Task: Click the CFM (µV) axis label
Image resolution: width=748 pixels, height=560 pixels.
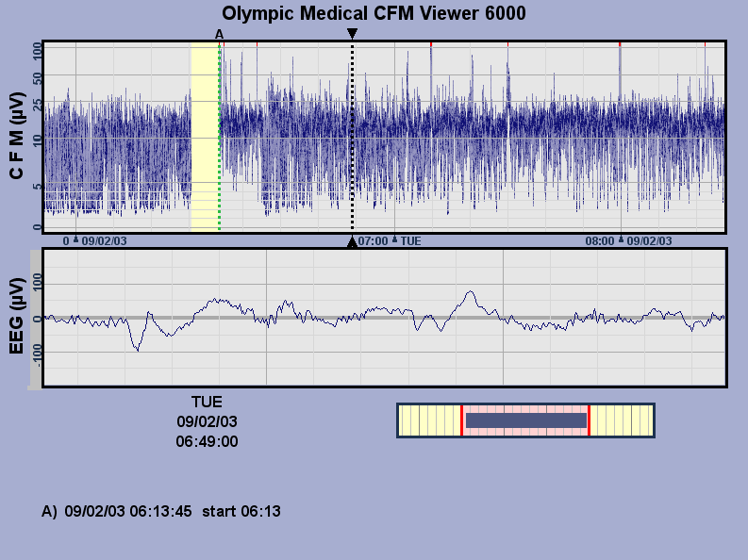Action: 16,136
